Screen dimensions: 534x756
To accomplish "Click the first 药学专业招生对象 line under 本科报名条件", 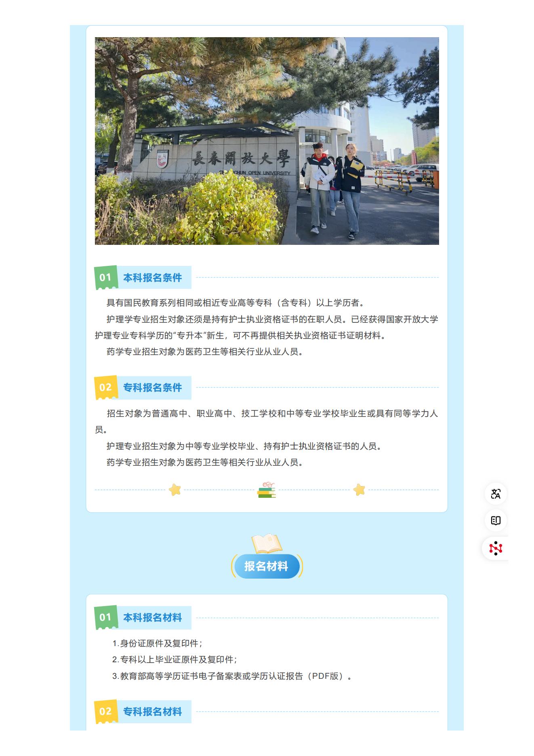I will tap(205, 352).
